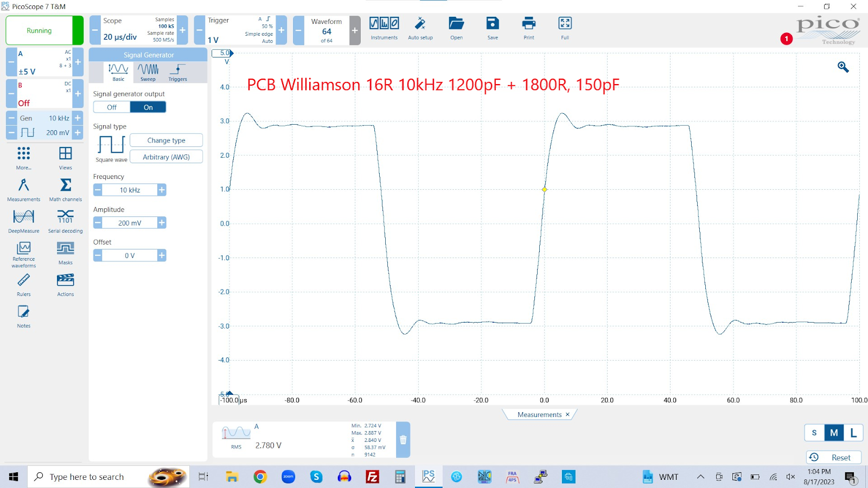Open the Measurements tool
This screenshot has height=488, width=868.
pos(23,189)
